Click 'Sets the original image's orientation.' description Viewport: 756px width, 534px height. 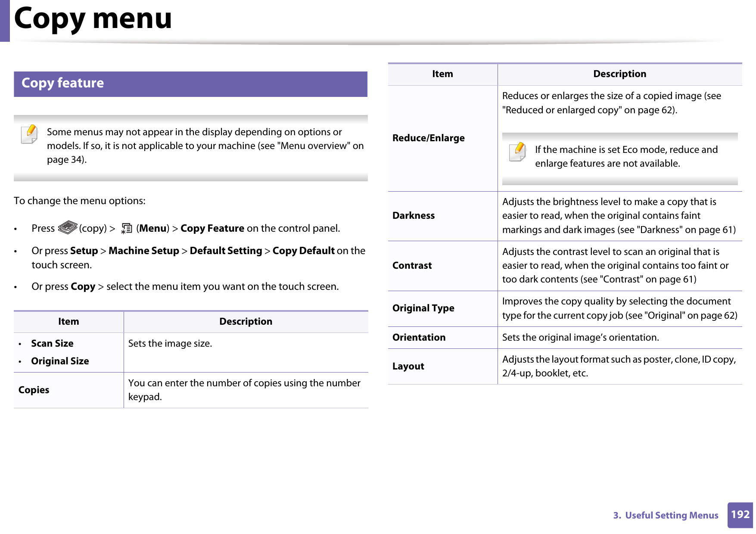tap(581, 337)
